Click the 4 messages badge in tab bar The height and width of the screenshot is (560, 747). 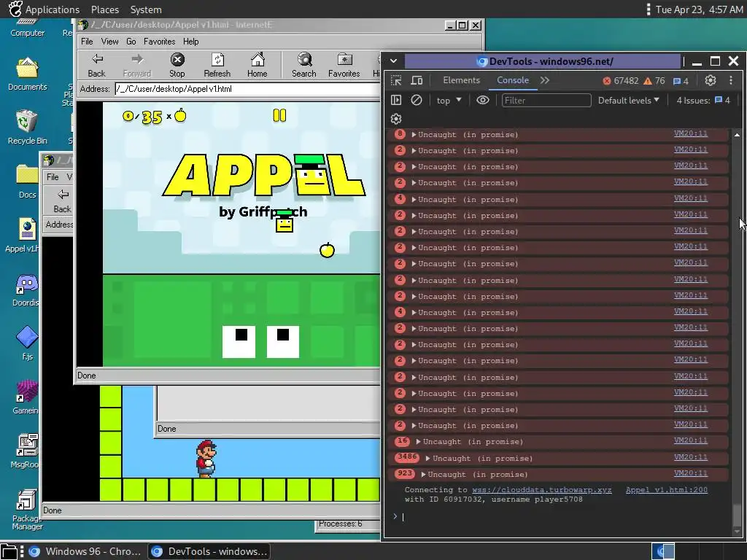[x=681, y=81]
